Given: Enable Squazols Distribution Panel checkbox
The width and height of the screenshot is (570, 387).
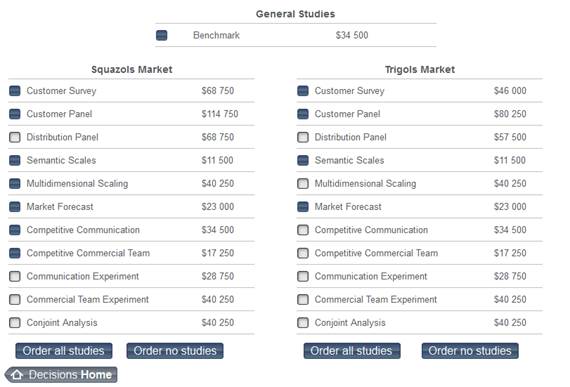Looking at the screenshot, I should pyautogui.click(x=15, y=137).
